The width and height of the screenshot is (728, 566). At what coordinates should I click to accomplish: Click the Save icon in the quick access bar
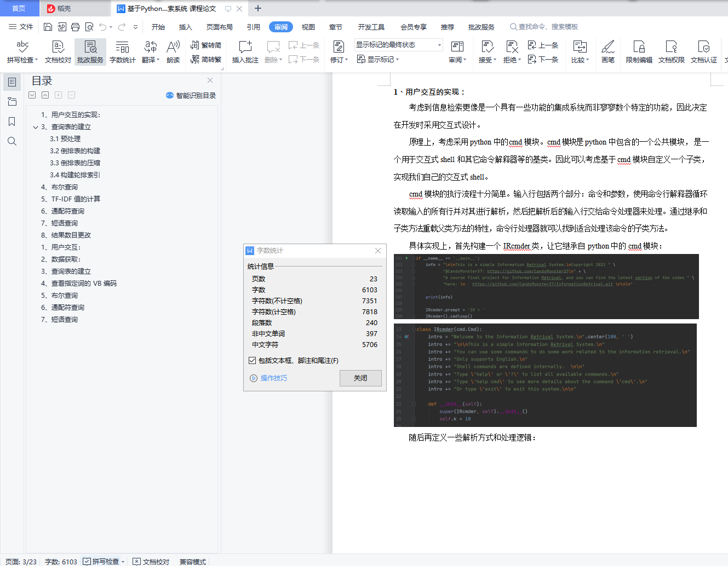click(x=48, y=27)
